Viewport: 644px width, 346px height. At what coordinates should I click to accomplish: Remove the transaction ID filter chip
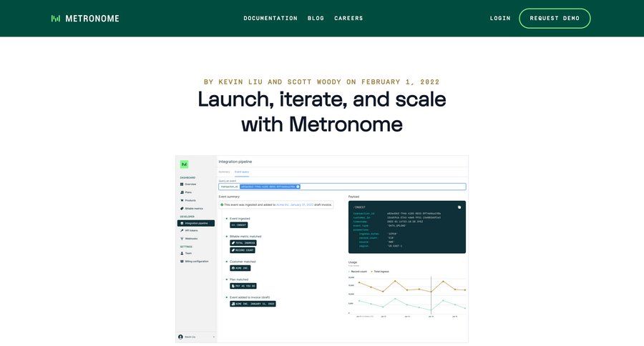[298, 187]
